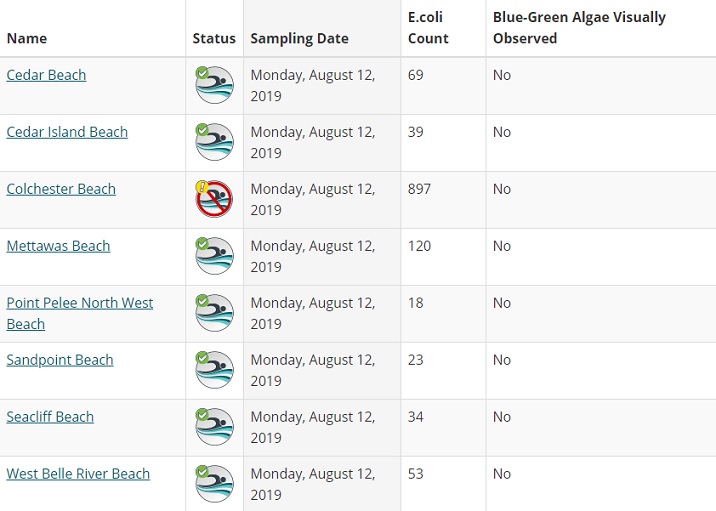
Task: Open West Belle River Beach link
Action: tap(78, 474)
